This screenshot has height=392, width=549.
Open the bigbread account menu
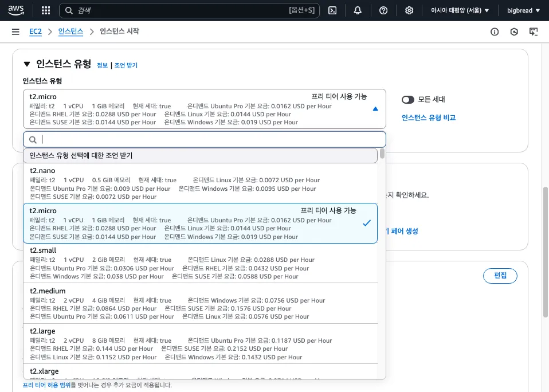[x=523, y=10]
